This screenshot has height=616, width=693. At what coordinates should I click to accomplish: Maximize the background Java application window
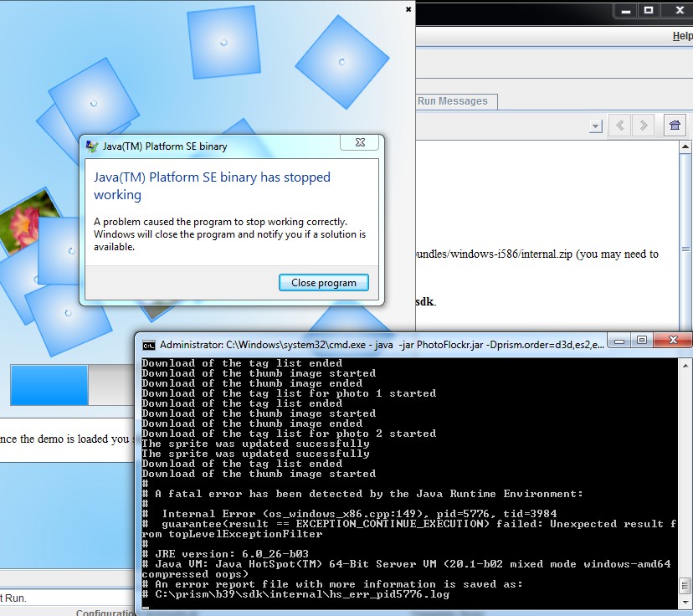(648, 10)
